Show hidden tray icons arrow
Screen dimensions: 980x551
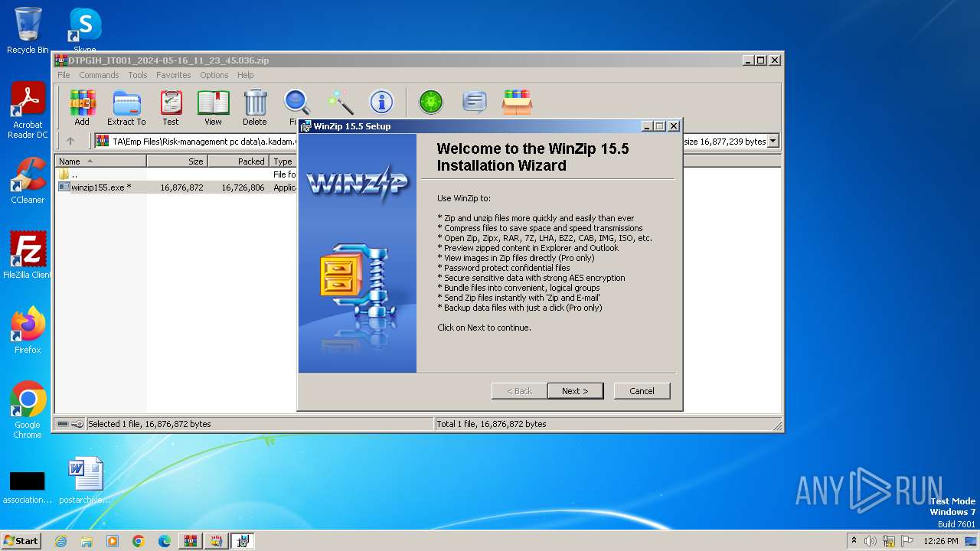[x=854, y=541]
